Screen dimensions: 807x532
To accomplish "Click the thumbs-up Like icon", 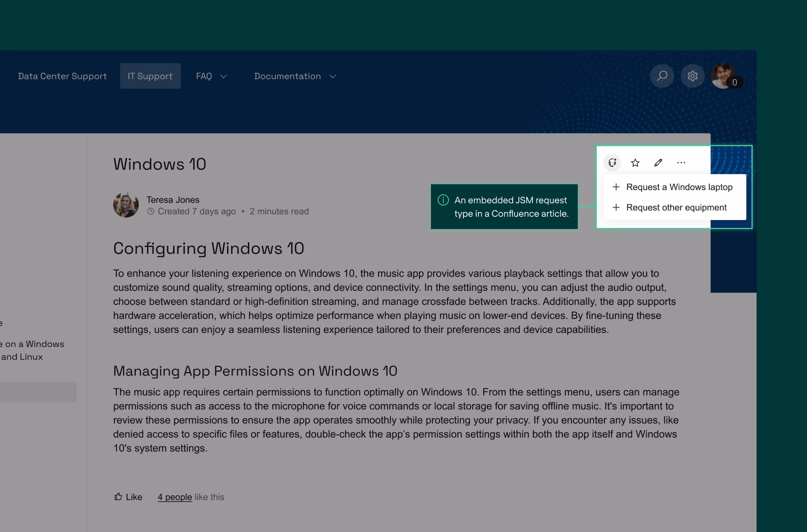I will [x=118, y=496].
